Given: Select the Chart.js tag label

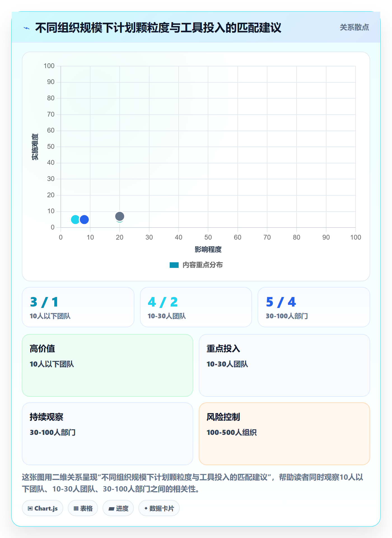Looking at the screenshot, I should pyautogui.click(x=46, y=509).
